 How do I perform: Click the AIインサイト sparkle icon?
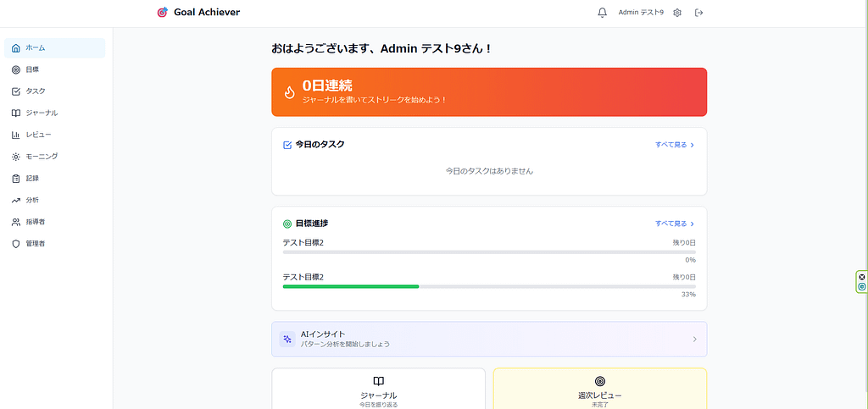[x=287, y=339]
